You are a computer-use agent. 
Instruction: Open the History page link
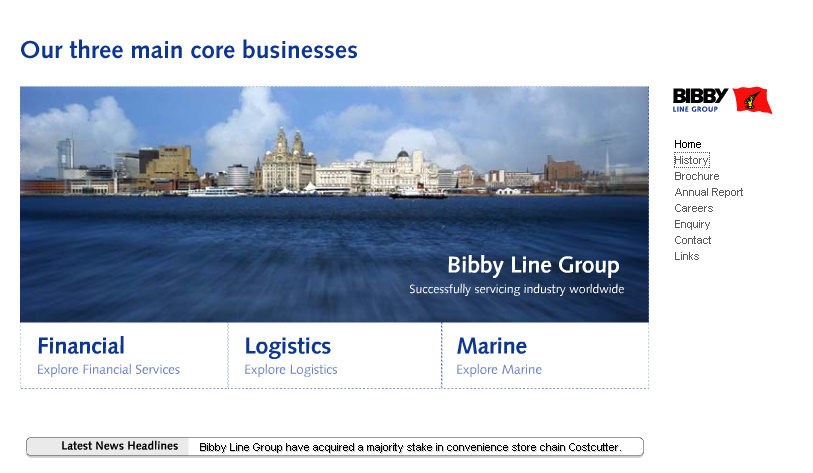(691, 160)
